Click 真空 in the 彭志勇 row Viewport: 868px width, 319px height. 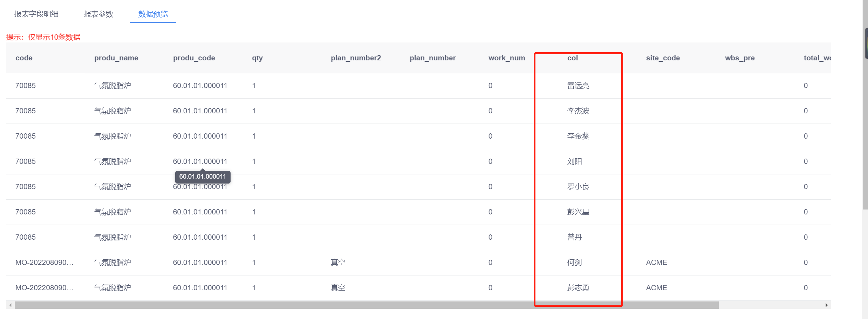click(x=338, y=288)
